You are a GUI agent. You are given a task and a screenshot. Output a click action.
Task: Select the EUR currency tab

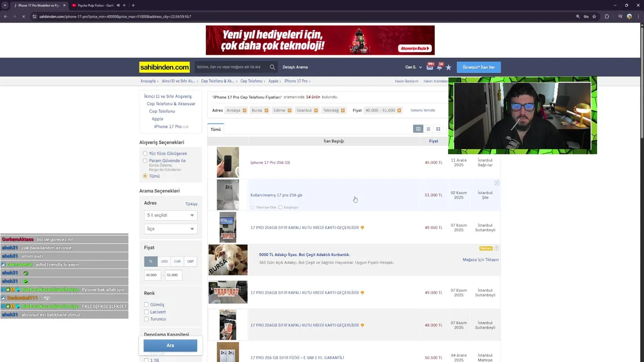pyautogui.click(x=177, y=261)
